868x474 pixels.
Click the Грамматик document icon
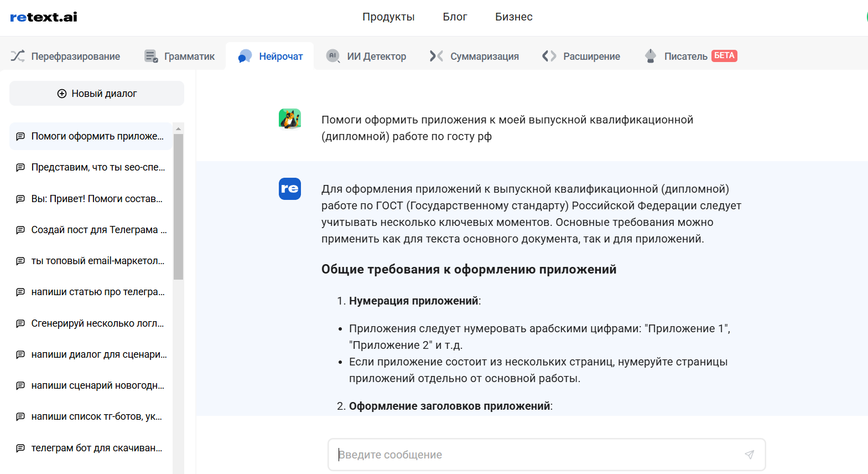click(x=150, y=56)
